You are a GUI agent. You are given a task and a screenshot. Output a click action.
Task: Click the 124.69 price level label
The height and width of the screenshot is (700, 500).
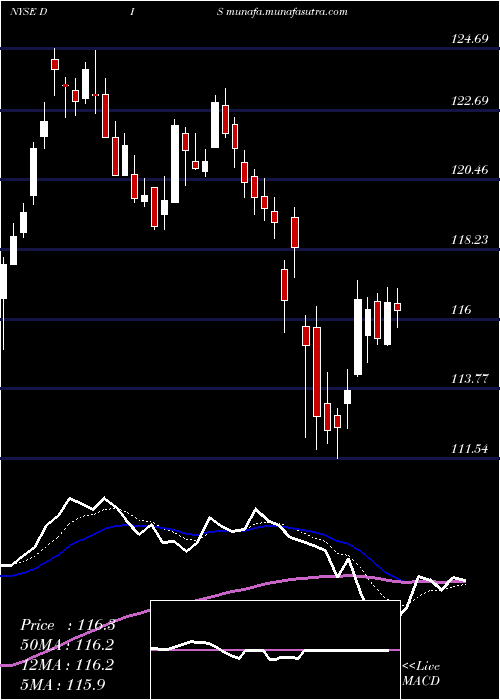pos(470,39)
